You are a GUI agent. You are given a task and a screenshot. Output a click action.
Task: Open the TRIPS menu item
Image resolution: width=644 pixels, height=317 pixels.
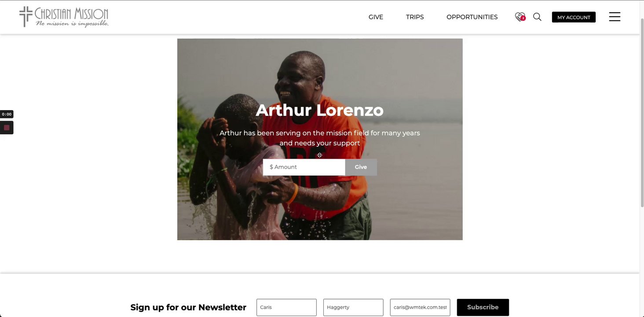415,17
